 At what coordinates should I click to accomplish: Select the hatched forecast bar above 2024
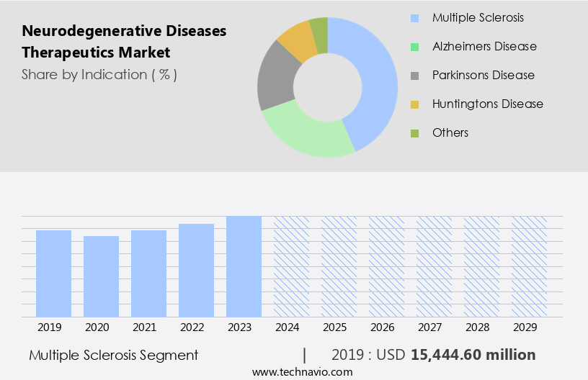291,266
